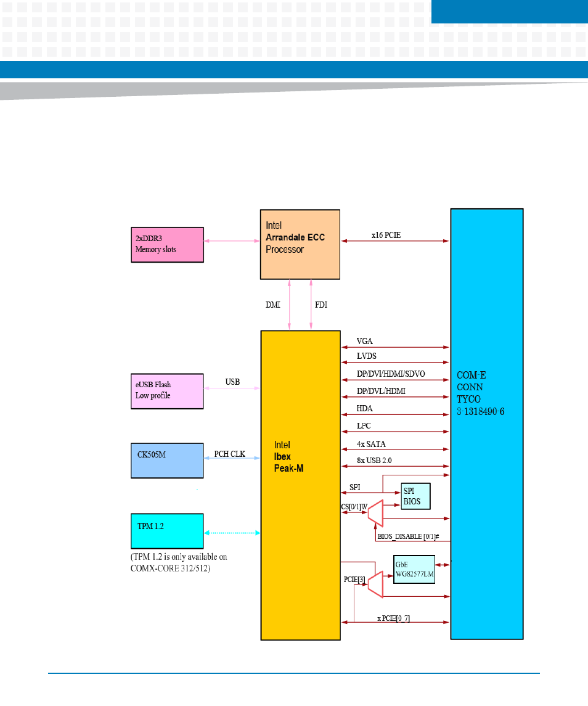Select the Intel Arrandale ECC Processor block

300,244
